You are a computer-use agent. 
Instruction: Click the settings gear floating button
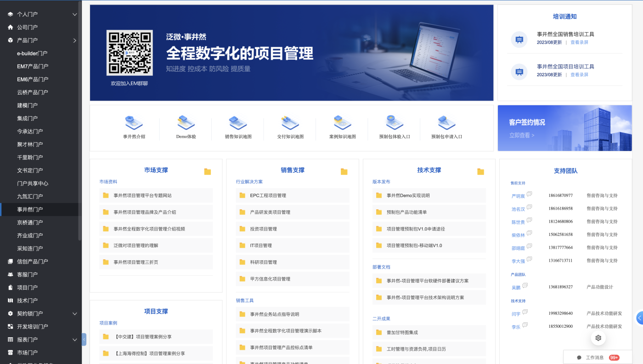(598, 338)
